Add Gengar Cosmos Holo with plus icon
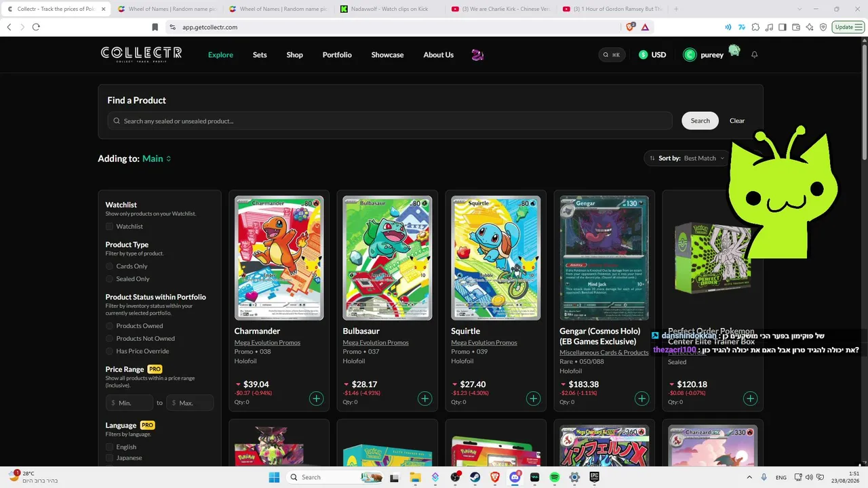868x488 pixels. pos(642,399)
